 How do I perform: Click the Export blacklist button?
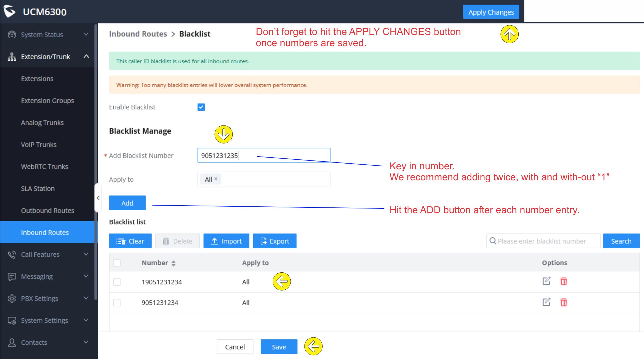point(274,241)
